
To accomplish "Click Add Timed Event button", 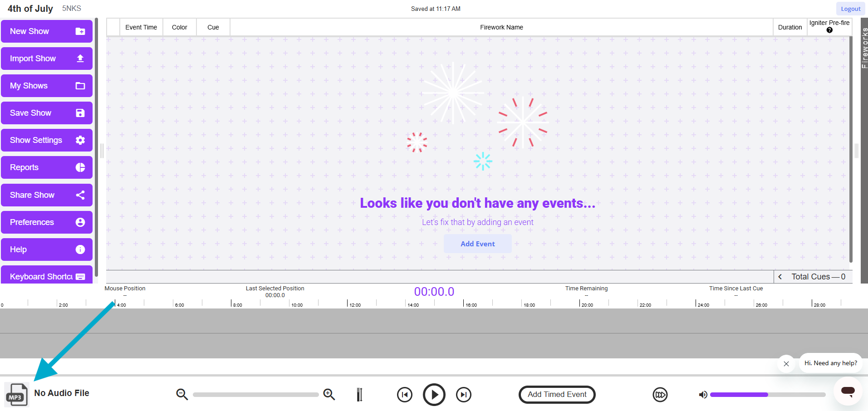I will tap(557, 395).
